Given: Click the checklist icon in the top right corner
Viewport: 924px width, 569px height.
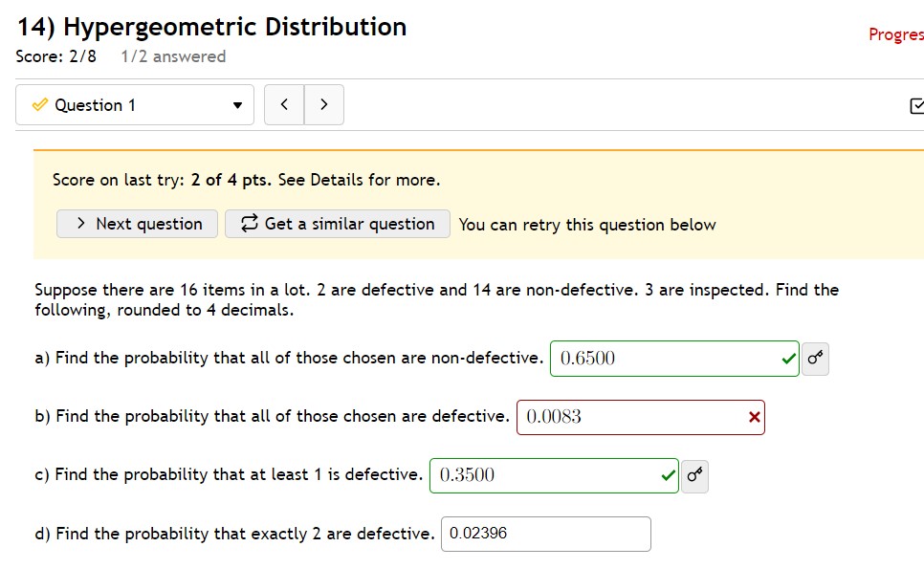Looking at the screenshot, I should click(x=917, y=104).
